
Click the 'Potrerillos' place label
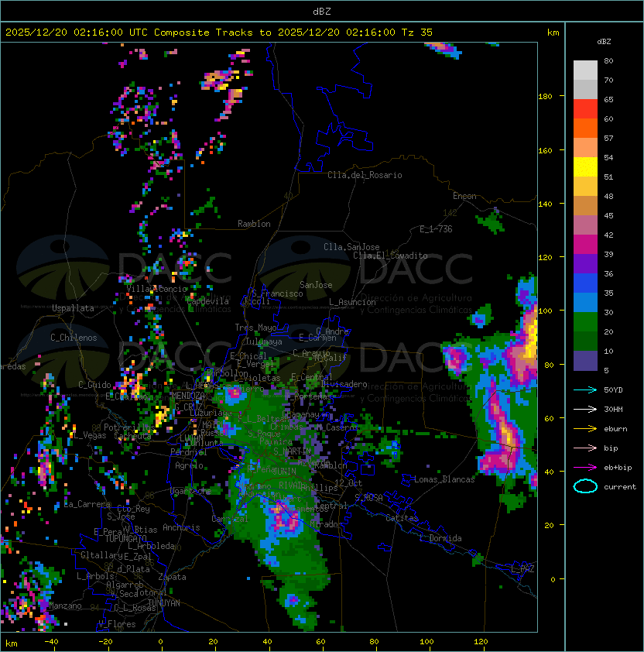pyautogui.click(x=129, y=427)
